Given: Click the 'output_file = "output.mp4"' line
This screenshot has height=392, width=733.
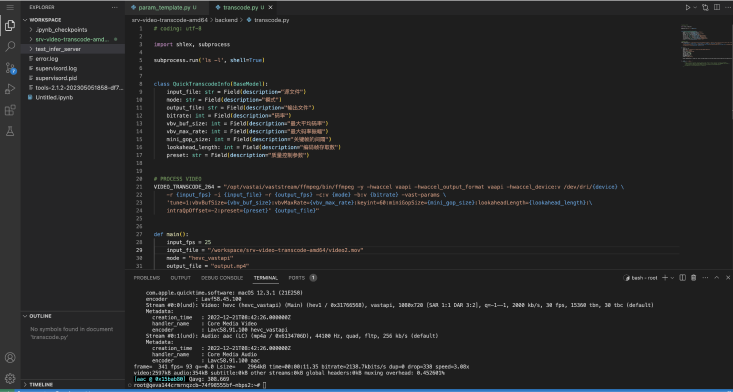Looking at the screenshot, I should (x=208, y=266).
